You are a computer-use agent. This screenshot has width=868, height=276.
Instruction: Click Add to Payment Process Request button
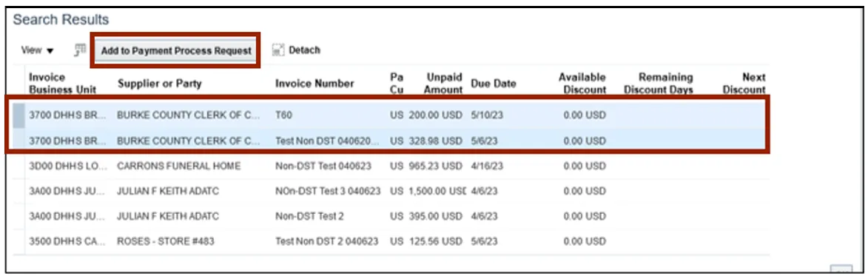click(x=176, y=51)
